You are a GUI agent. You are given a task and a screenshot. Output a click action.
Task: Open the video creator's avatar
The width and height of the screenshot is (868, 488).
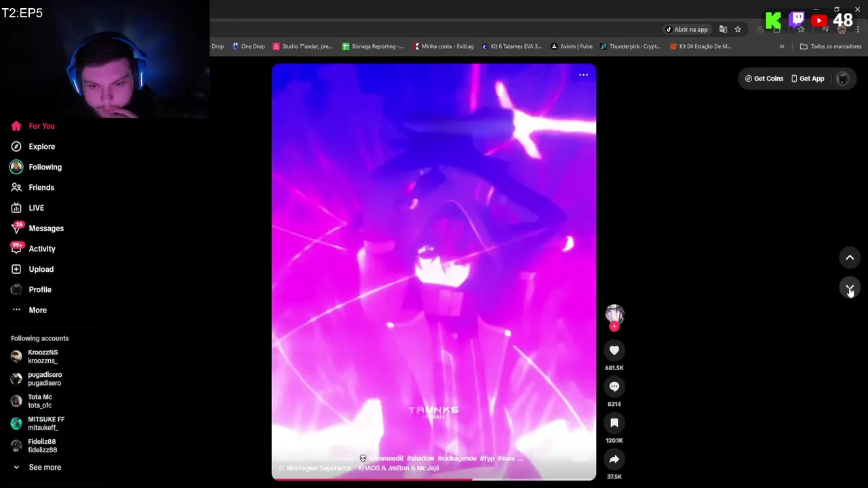click(x=614, y=314)
